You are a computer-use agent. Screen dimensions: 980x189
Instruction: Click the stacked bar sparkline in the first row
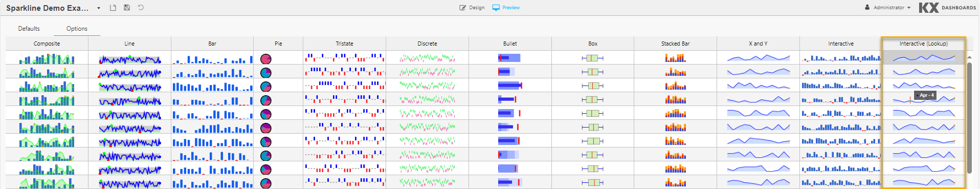click(x=676, y=58)
